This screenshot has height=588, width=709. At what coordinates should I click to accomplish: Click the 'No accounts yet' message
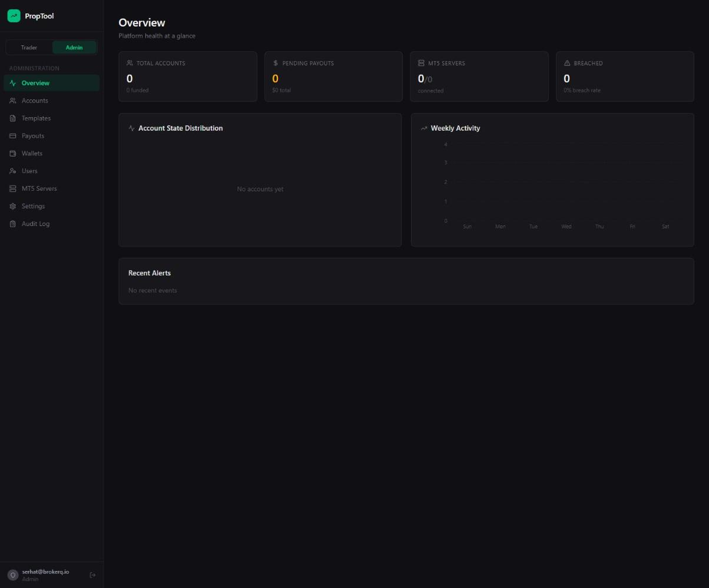click(260, 189)
